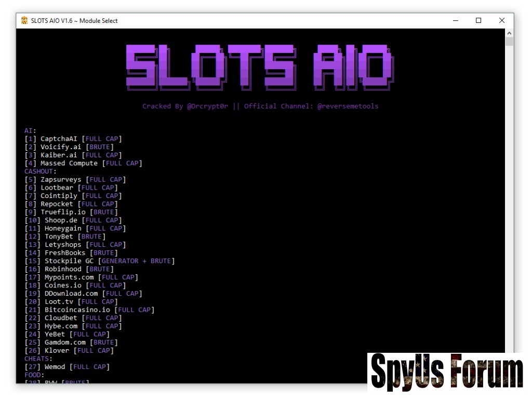
Task: Maximize the SLOTS AIO console window
Action: point(478,21)
